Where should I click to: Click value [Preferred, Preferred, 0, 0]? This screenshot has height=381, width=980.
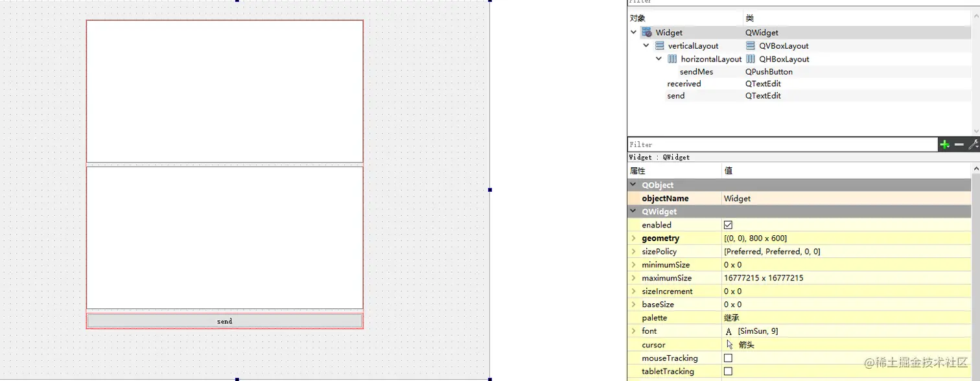pos(772,251)
